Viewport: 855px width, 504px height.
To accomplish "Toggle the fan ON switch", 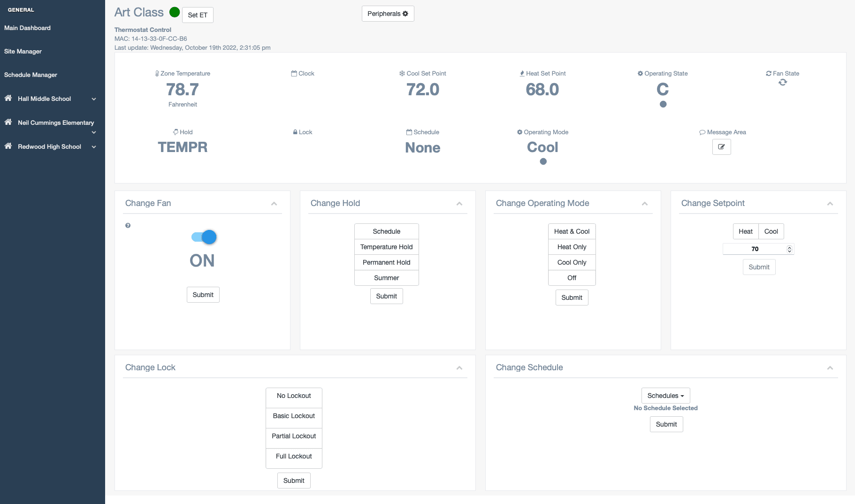I will [204, 237].
